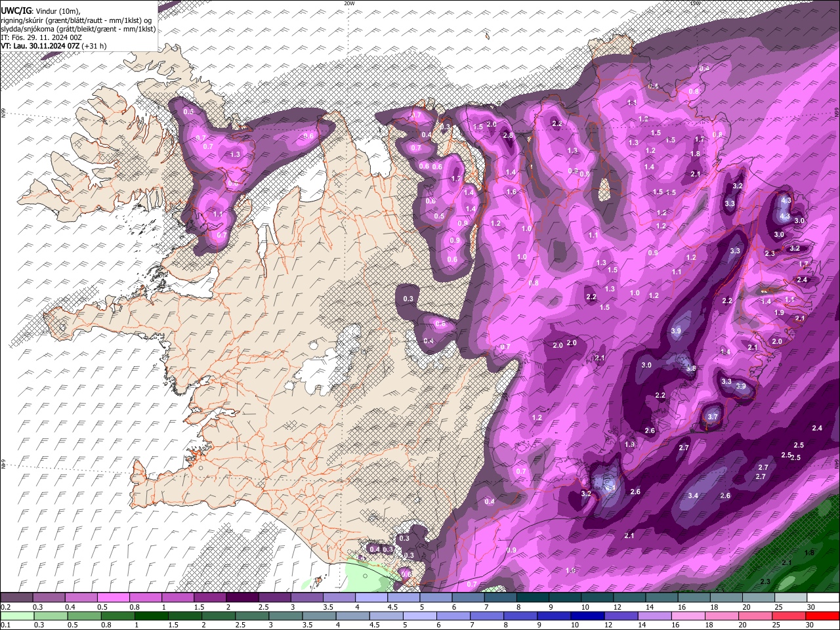Click legend label '18' in the top legend row
840x630 pixels.
point(713,607)
